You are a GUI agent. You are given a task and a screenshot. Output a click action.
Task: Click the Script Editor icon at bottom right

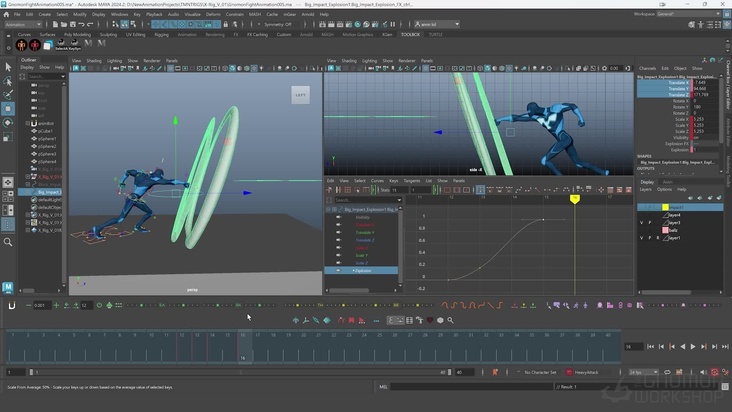(725, 386)
